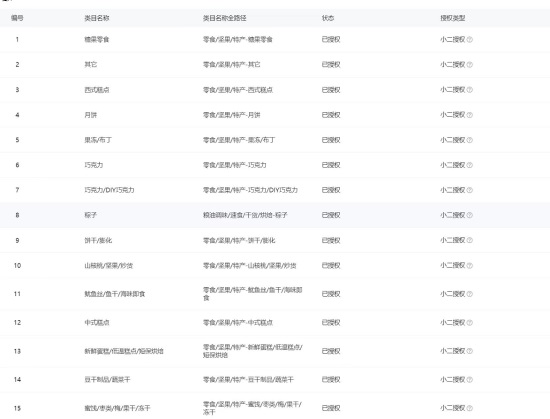Screen dimensions: 550x419
Task: Click the 类目名称全路径 column header
Action: click(x=224, y=18)
